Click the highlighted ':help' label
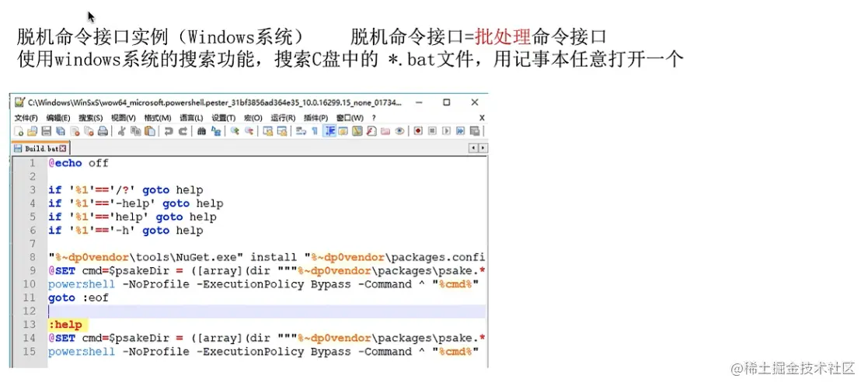The width and height of the screenshot is (868, 389). click(64, 325)
